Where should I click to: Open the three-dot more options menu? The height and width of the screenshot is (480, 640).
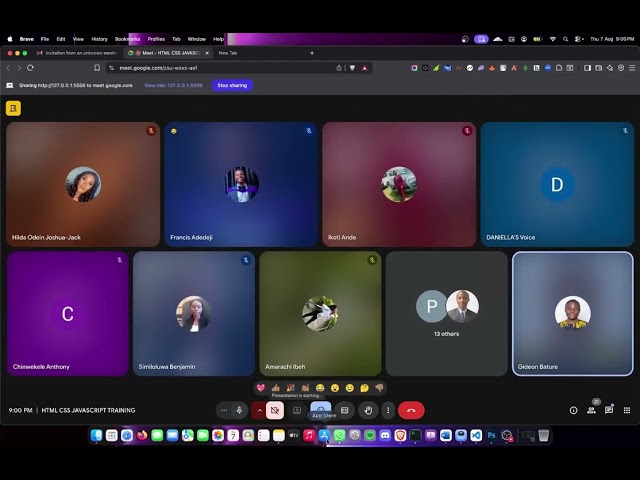click(x=388, y=410)
